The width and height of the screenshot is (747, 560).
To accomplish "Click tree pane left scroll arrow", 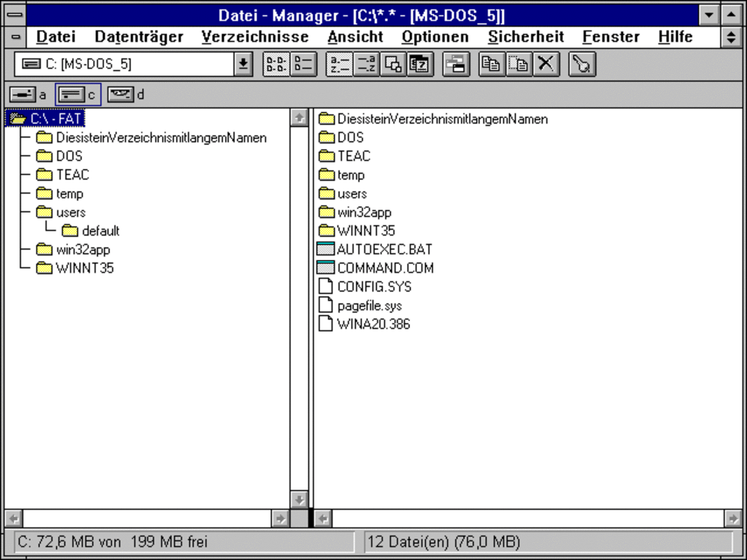I will [14, 518].
